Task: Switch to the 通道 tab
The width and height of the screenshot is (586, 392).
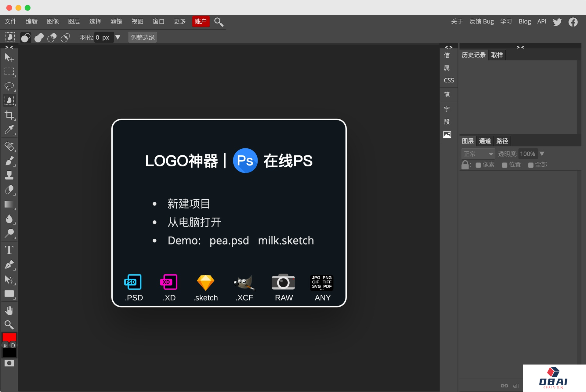Action: point(485,141)
